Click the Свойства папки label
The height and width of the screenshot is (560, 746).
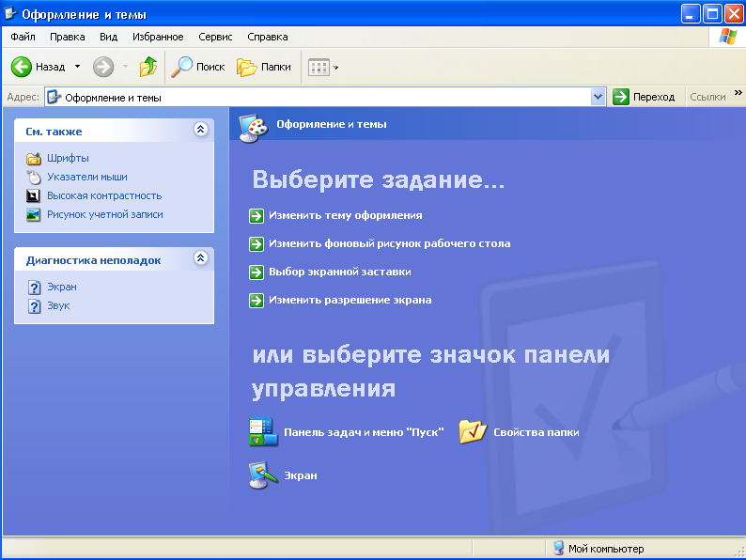[536, 432]
